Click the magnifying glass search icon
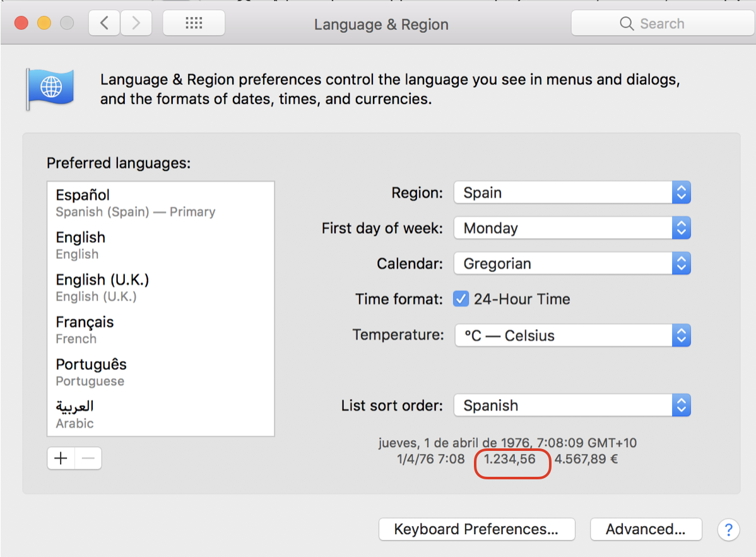756x557 pixels. pyautogui.click(x=626, y=24)
